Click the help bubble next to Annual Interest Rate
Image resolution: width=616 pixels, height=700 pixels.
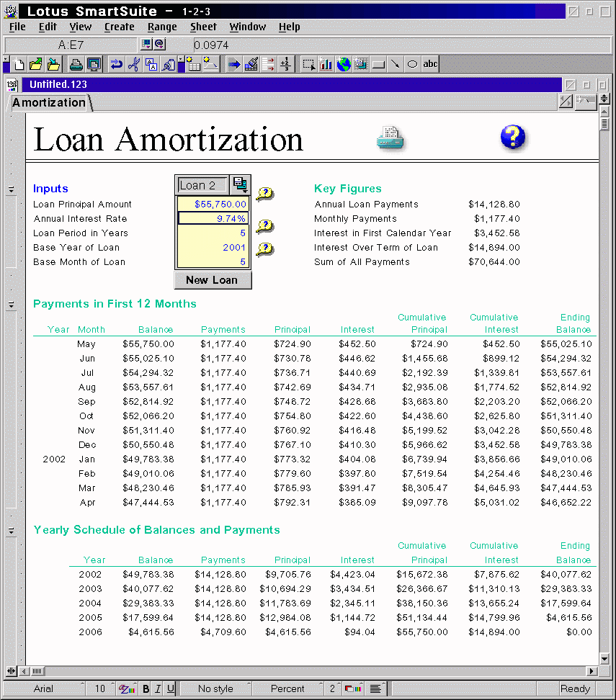click(265, 226)
